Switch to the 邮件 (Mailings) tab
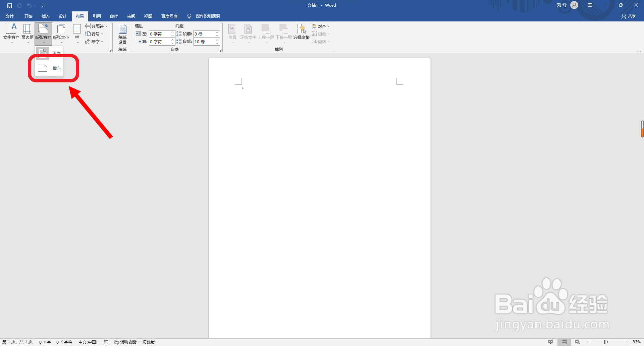 [114, 16]
